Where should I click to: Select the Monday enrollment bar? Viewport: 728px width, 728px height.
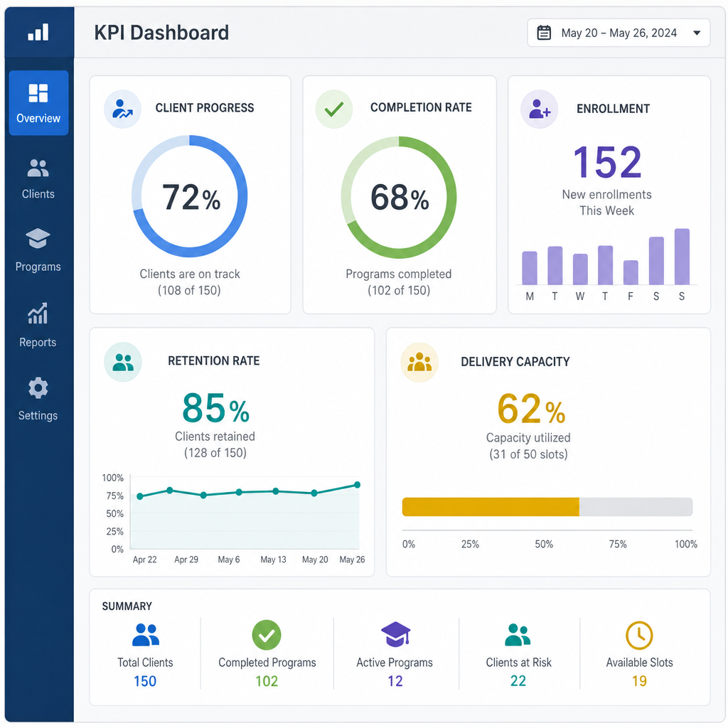[x=530, y=268]
